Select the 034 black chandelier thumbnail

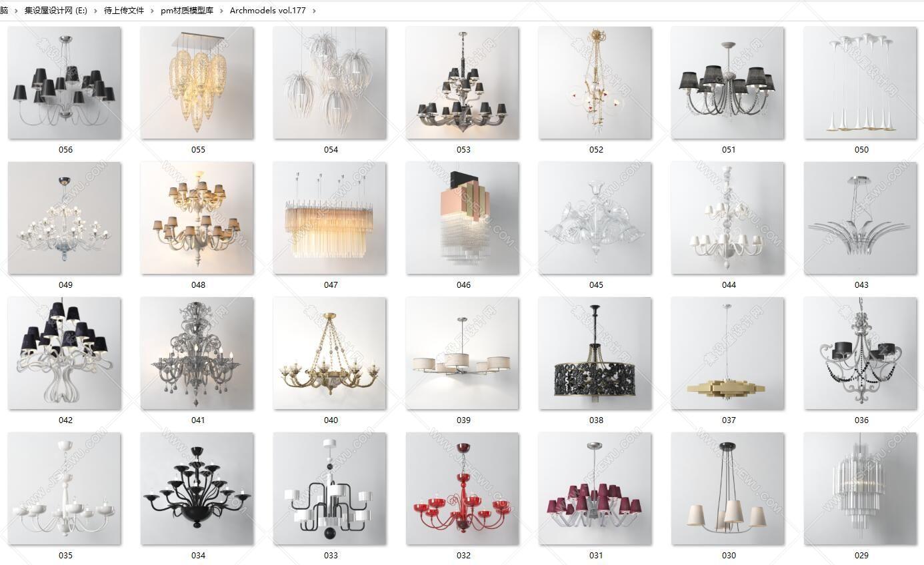[197, 489]
